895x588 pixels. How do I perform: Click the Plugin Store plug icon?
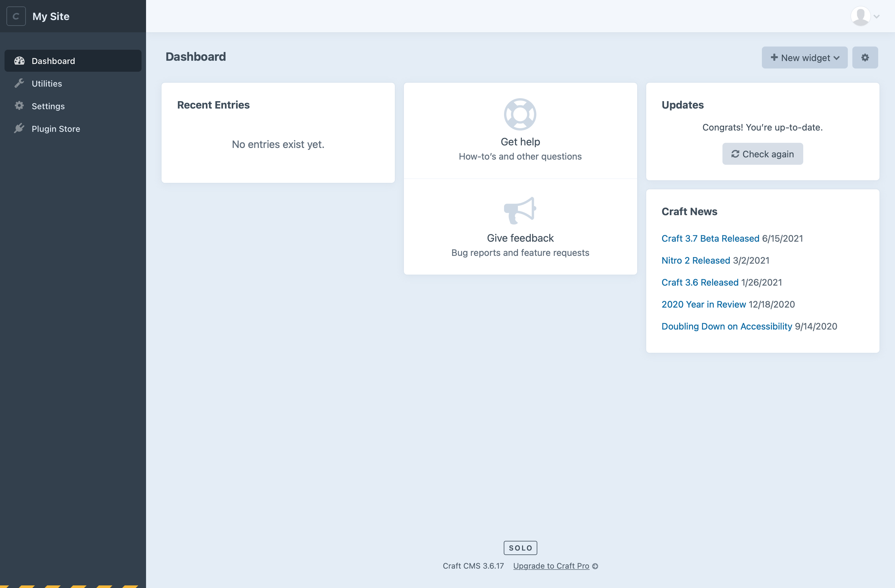click(x=19, y=129)
